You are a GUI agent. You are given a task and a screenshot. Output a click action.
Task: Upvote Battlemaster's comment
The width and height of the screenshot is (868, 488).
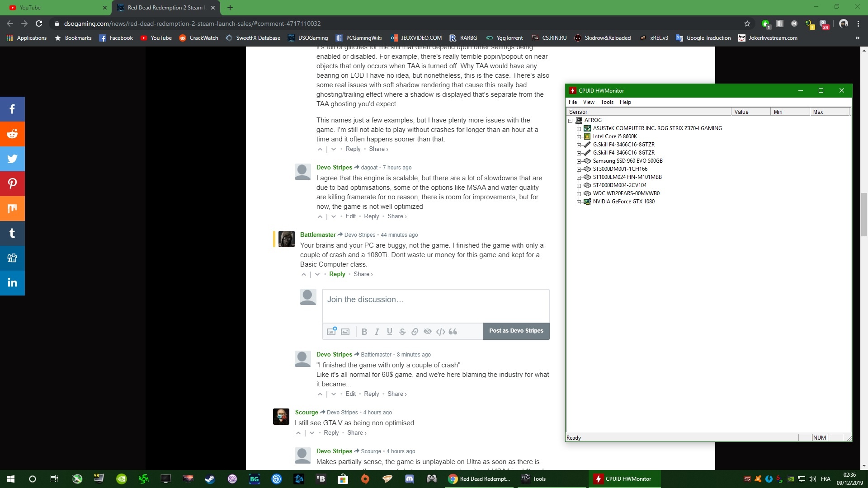[304, 274]
